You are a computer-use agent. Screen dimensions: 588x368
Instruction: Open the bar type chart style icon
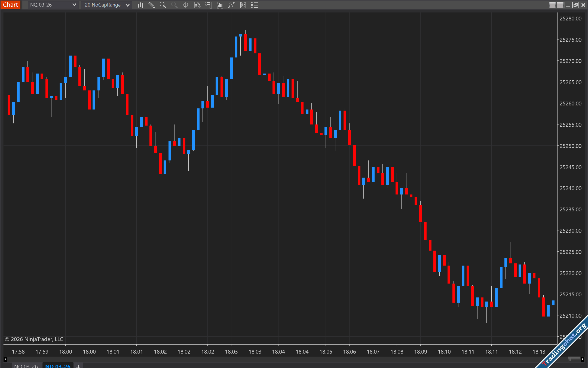[140, 5]
